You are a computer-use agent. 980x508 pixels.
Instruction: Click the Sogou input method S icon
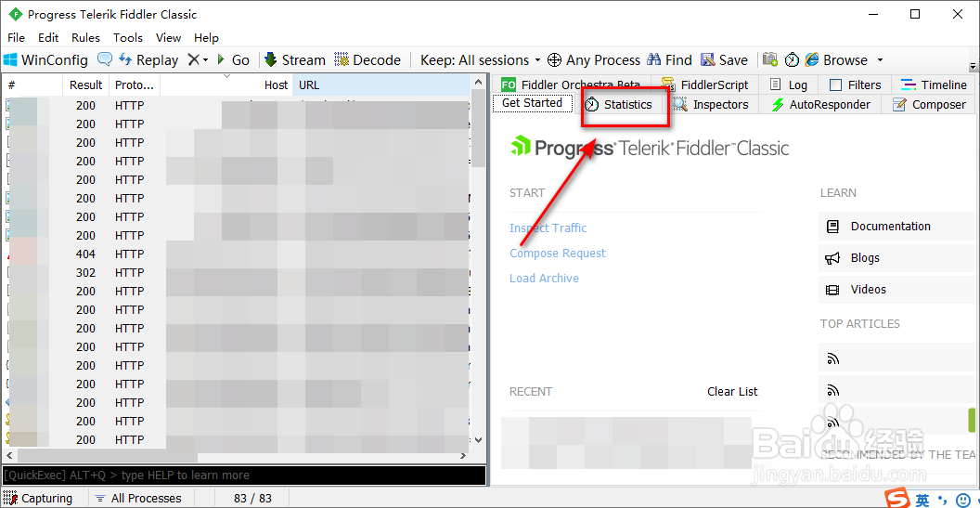(898, 500)
